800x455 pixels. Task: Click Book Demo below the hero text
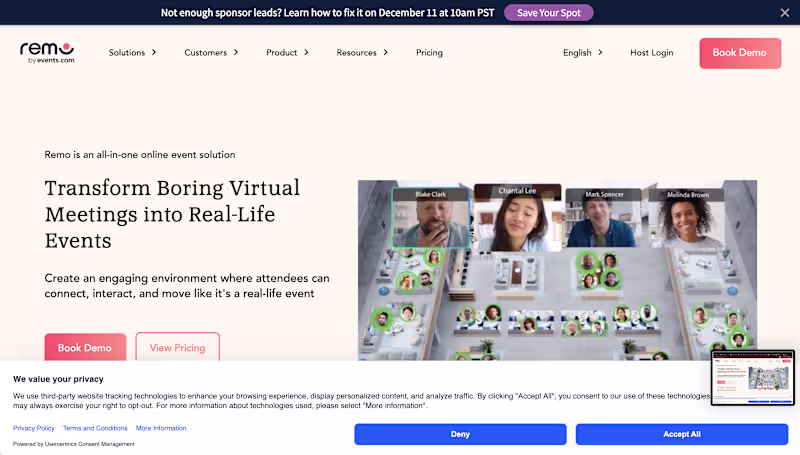point(85,347)
